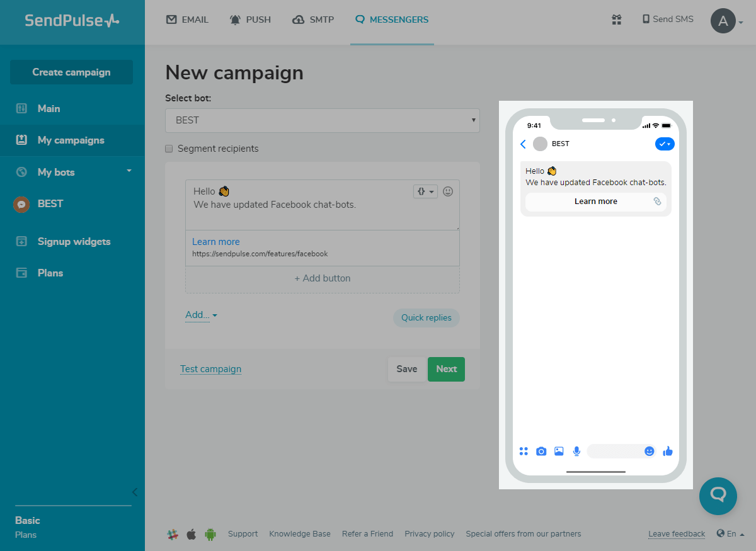Expand My bots in sidebar
The height and width of the screenshot is (551, 756).
[72, 172]
